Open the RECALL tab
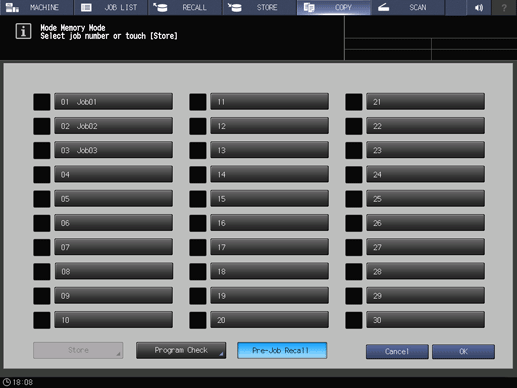The height and width of the screenshot is (388, 517). [x=185, y=7]
